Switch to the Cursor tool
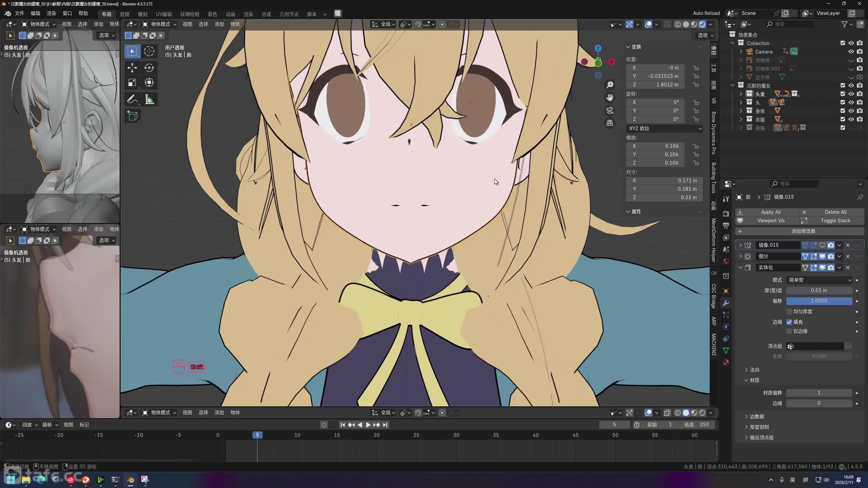868x488 pixels. click(x=149, y=51)
